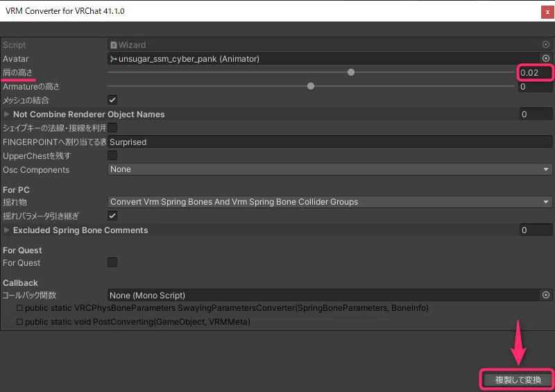Enable the For Quest checkbox
Screen dimensions: 555x392
point(112,262)
